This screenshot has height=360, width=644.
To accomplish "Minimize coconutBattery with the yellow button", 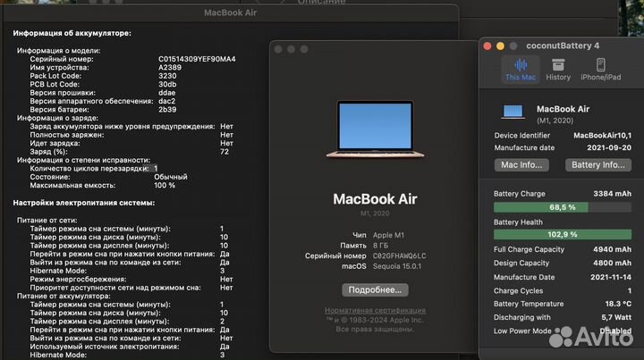I will coord(500,46).
